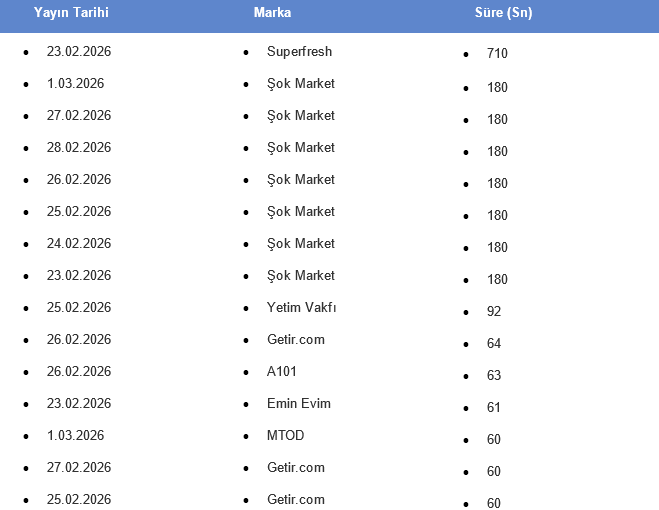
Task: Select the date in the MTOD row
Action: point(75,435)
